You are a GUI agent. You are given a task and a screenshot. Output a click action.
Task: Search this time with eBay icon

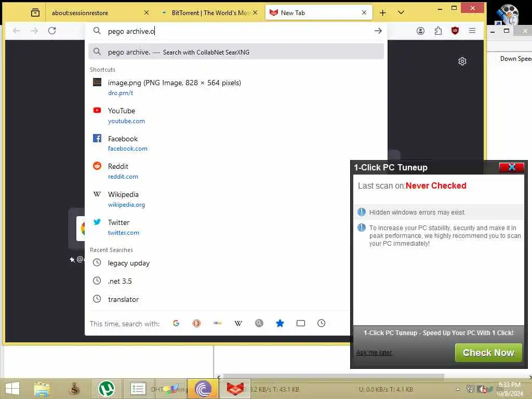218,323
